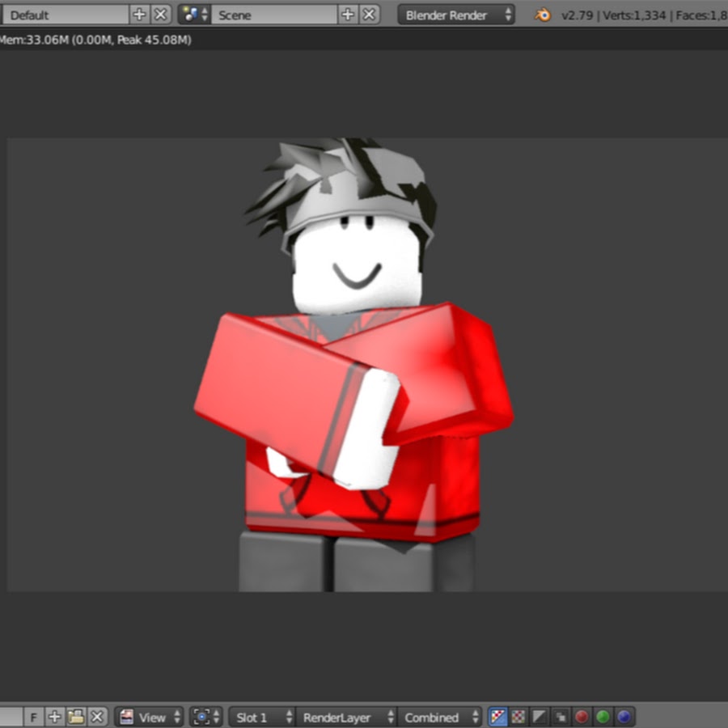Viewport: 728px width, 728px height.
Task: Show only the Z-buffer channel
Action: 560,717
